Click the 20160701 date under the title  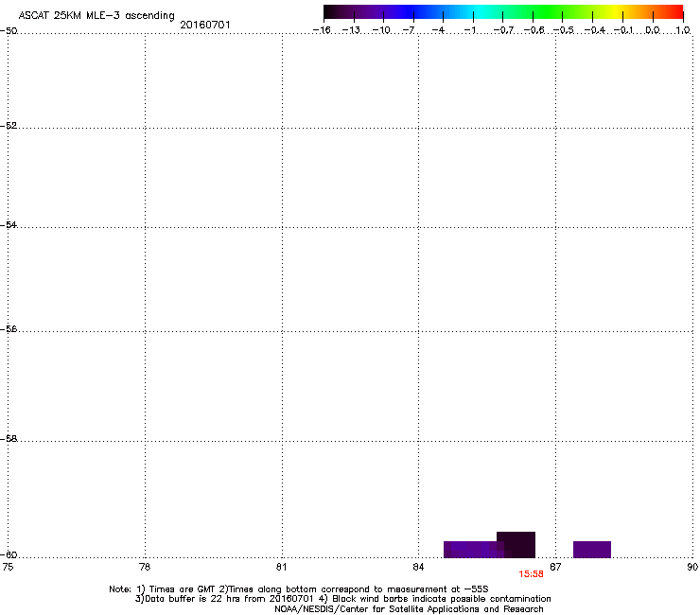coord(205,25)
